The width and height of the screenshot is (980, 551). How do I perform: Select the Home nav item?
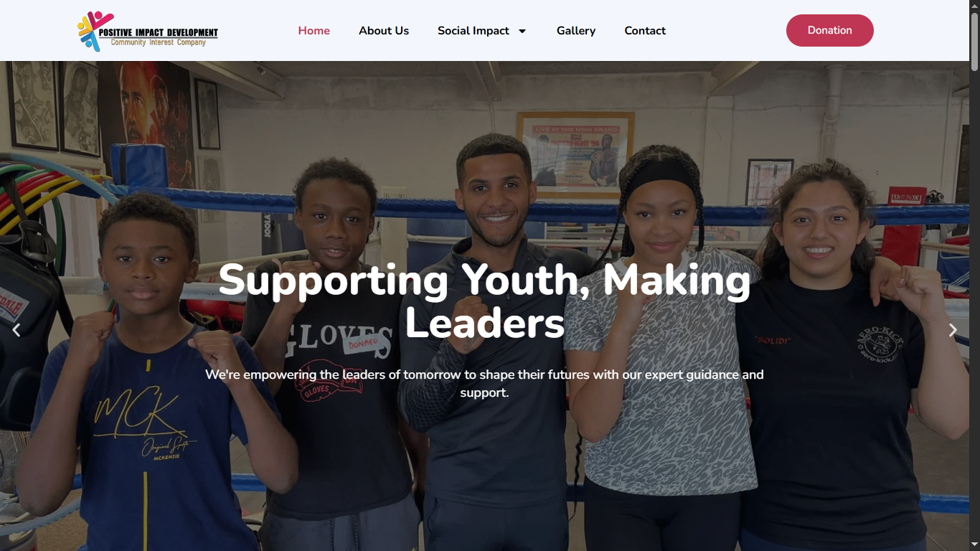(x=314, y=31)
